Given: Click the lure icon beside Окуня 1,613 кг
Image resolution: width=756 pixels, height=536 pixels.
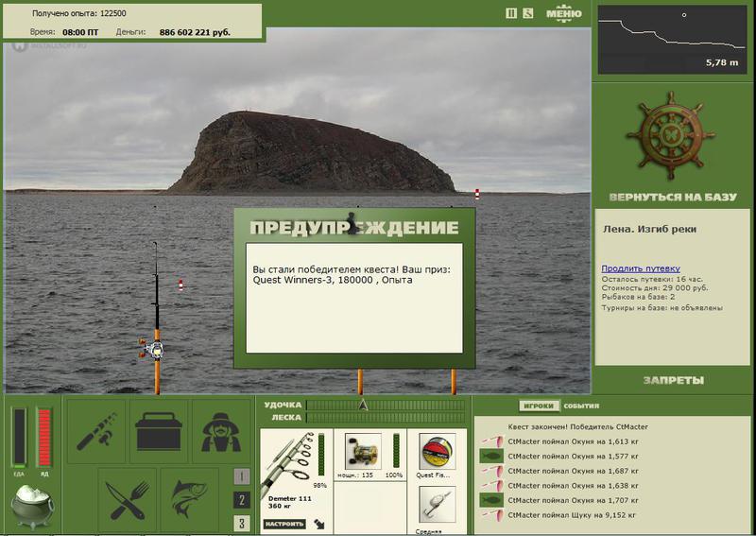Looking at the screenshot, I should 491,441.
